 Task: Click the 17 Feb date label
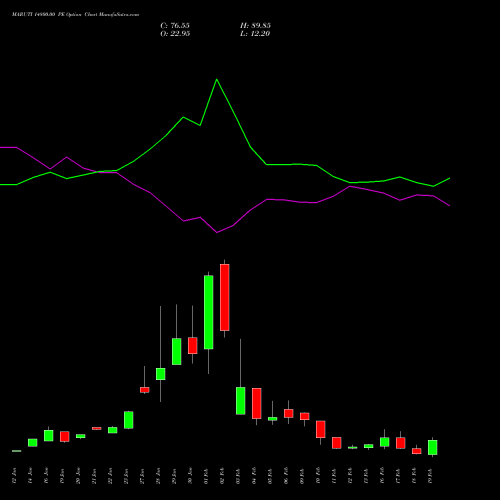coord(398,476)
